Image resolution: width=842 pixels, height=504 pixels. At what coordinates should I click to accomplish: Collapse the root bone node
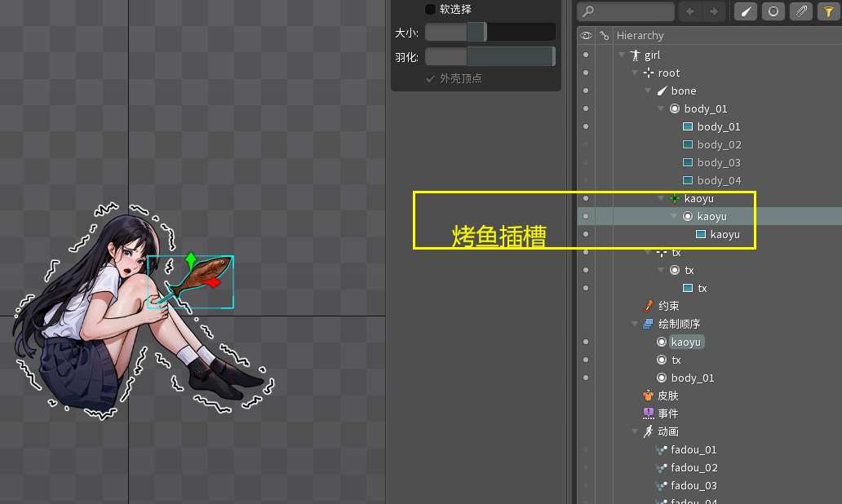[x=636, y=73]
